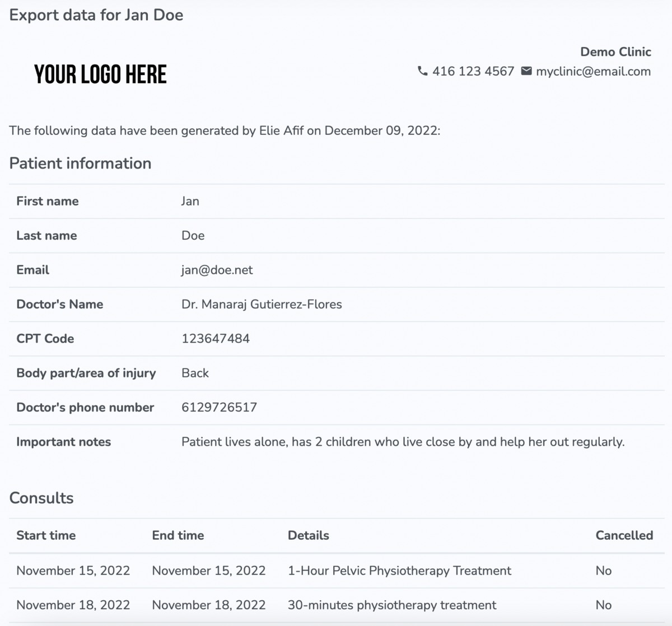Click the YOUR LOGO HERE image
The width and height of the screenshot is (672, 626).
(x=100, y=74)
